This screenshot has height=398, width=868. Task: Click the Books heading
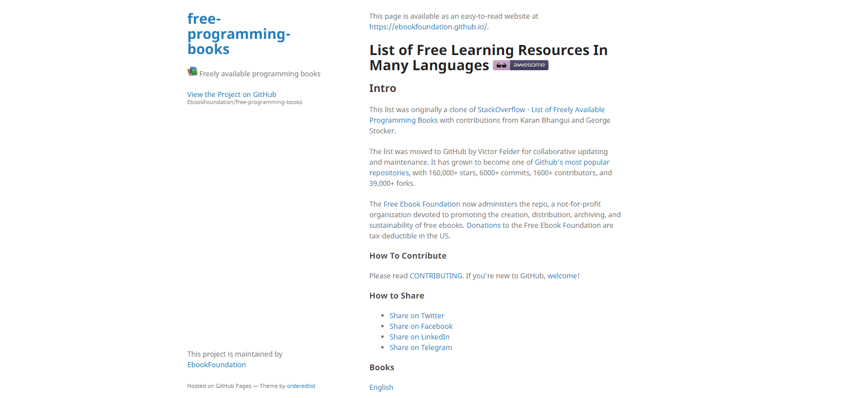click(x=382, y=367)
